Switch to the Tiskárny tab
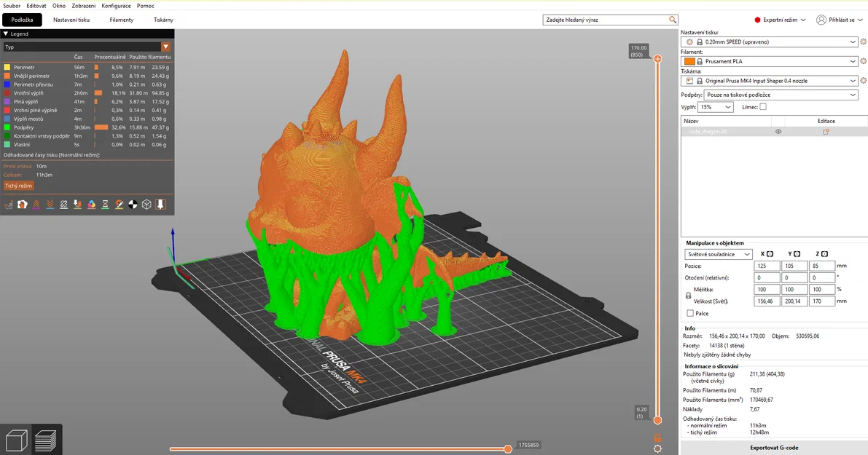This screenshot has height=455, width=868. [x=163, y=20]
